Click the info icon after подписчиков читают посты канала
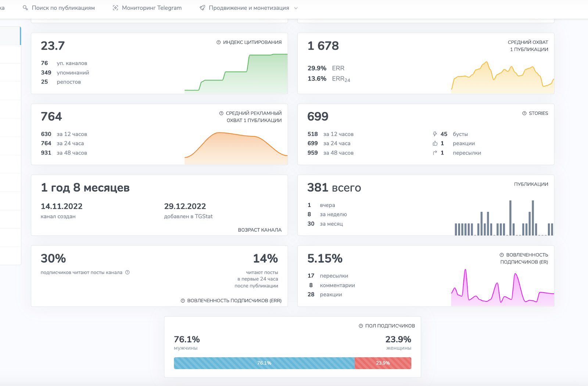588x386 pixels. [x=128, y=272]
